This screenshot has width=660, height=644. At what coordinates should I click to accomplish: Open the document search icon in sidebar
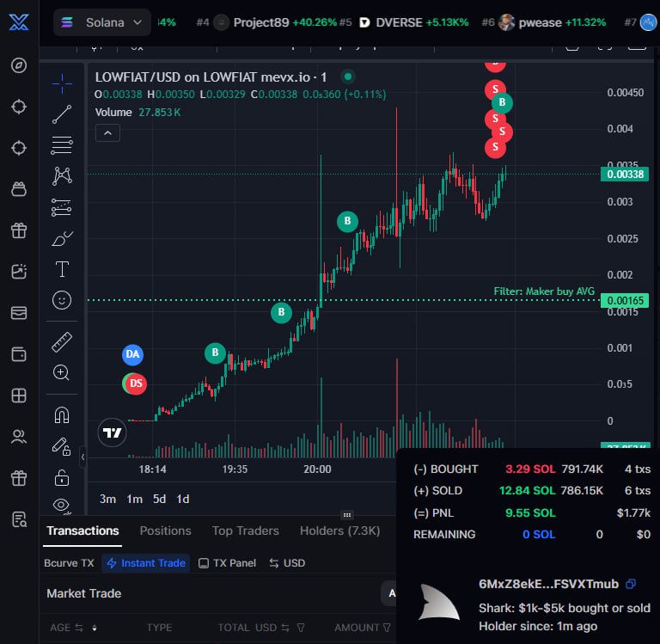19,519
